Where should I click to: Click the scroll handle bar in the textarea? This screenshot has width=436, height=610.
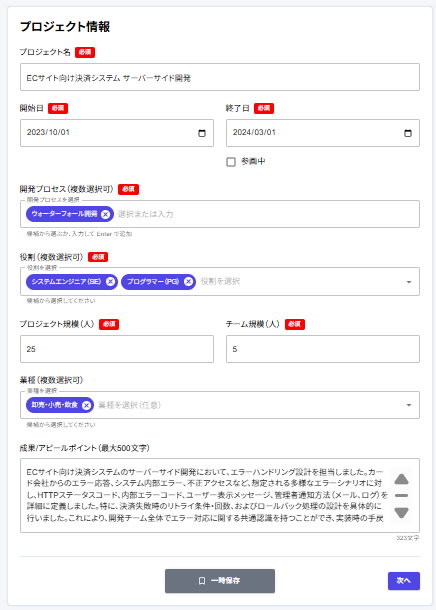coord(401,495)
